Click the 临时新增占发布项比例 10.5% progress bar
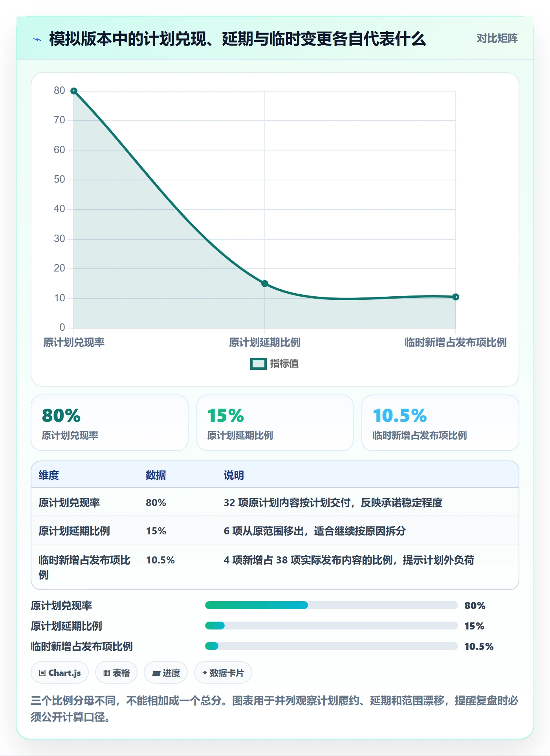 (x=332, y=646)
